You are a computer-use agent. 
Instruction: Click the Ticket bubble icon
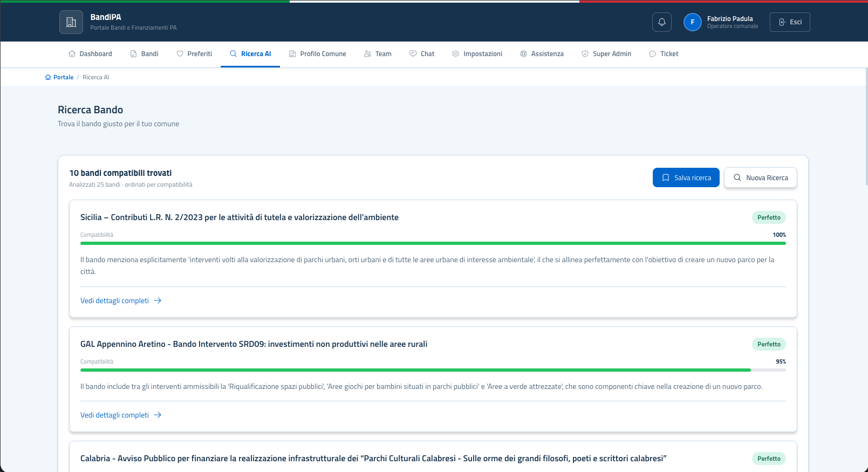pos(652,54)
